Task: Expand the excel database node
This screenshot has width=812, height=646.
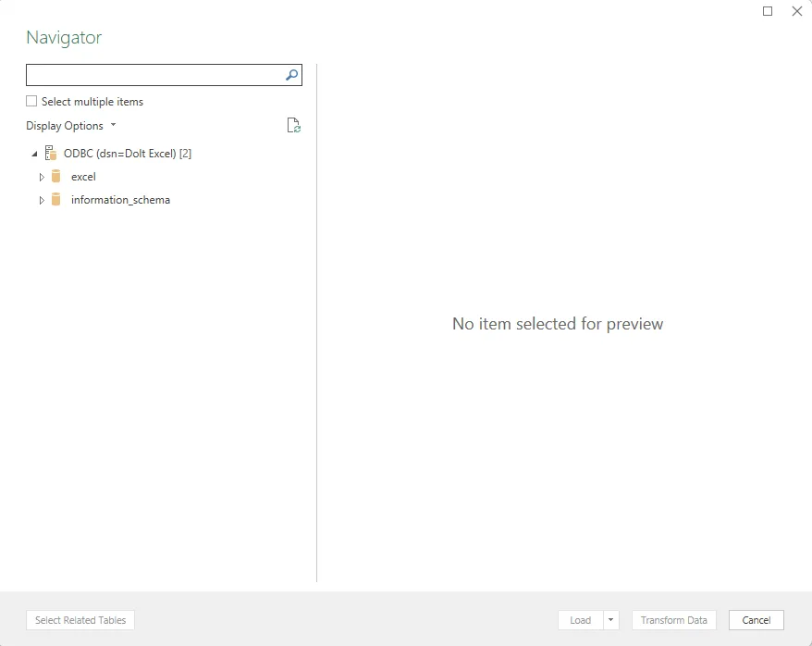Action: [42, 176]
